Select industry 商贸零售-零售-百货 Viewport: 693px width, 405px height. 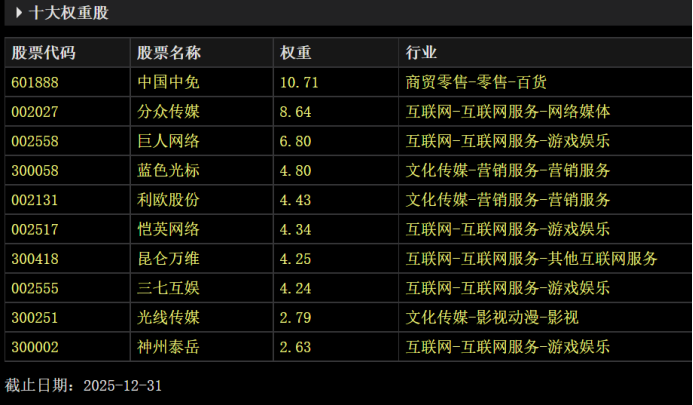tap(476, 82)
